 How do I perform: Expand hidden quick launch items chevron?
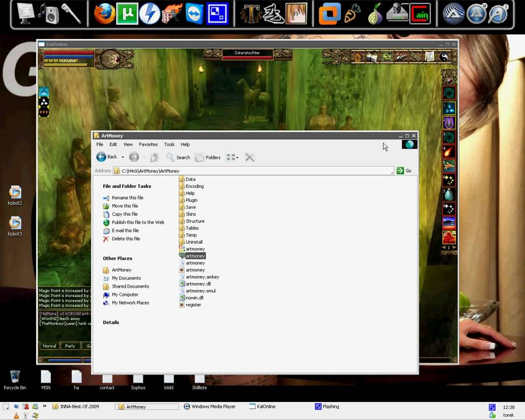44,406
